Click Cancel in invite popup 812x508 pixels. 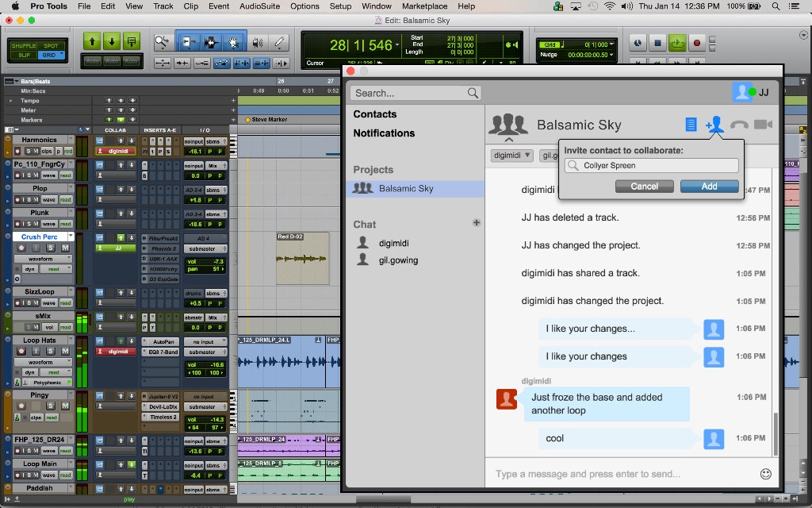tap(644, 186)
